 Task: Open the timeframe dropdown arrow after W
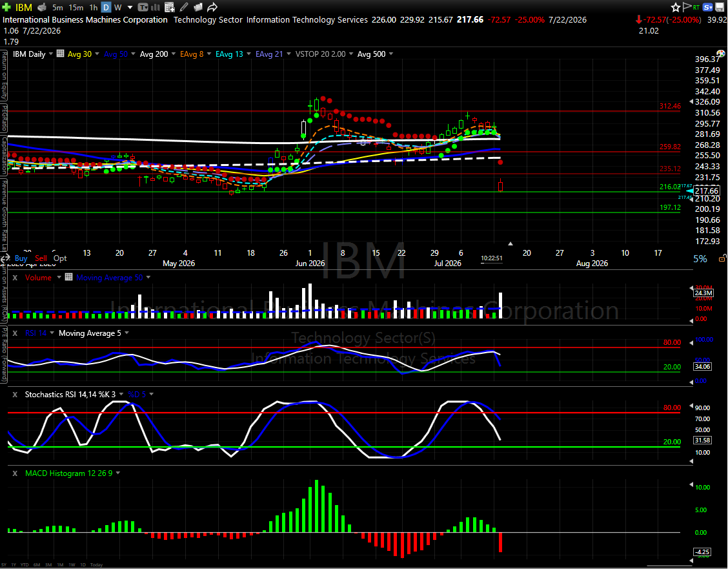(130, 8)
